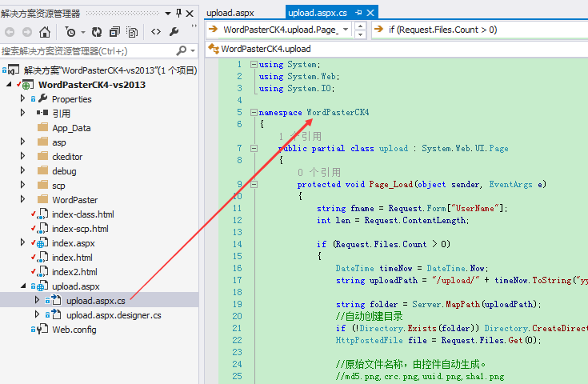Image resolution: width=588 pixels, height=384 pixels.
Task: Select the 引用 references item
Action: coord(62,114)
